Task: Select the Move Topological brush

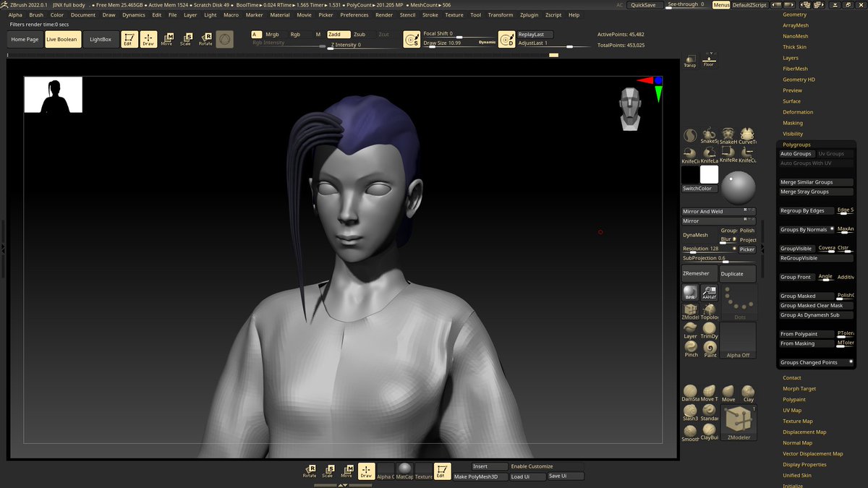Action: pos(710,393)
